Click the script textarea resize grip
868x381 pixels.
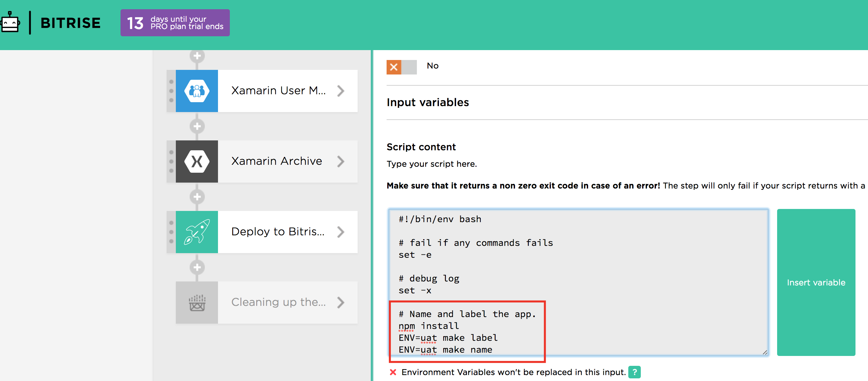(765, 352)
